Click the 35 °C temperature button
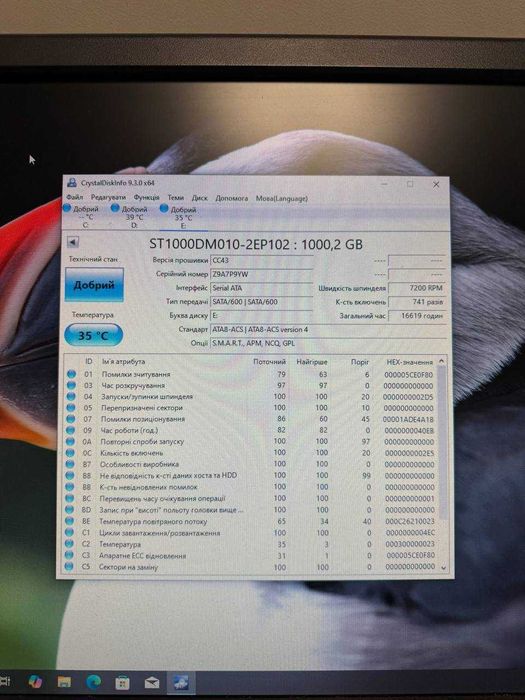 tap(93, 335)
